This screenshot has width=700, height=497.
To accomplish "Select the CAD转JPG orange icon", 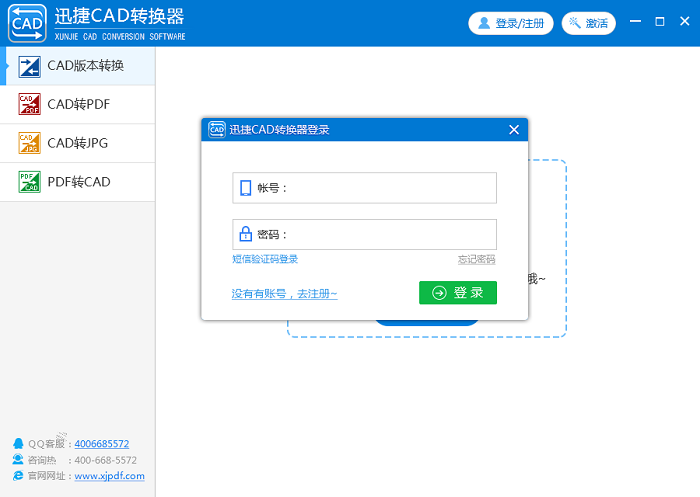I will pos(29,143).
